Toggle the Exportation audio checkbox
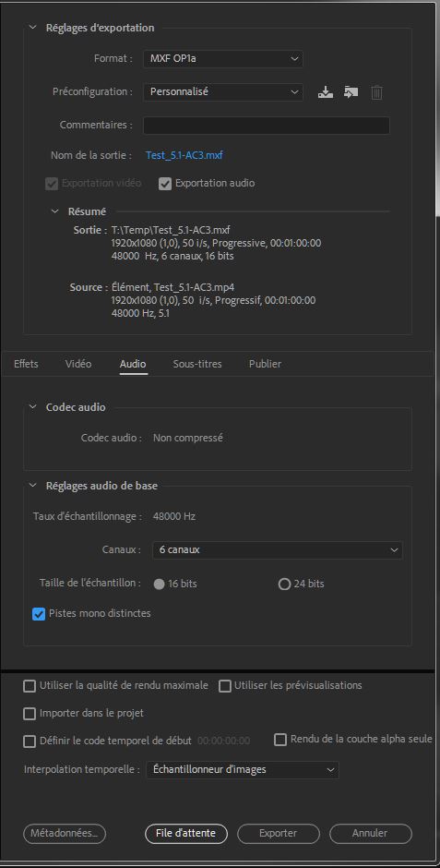440x868 pixels. [165, 183]
